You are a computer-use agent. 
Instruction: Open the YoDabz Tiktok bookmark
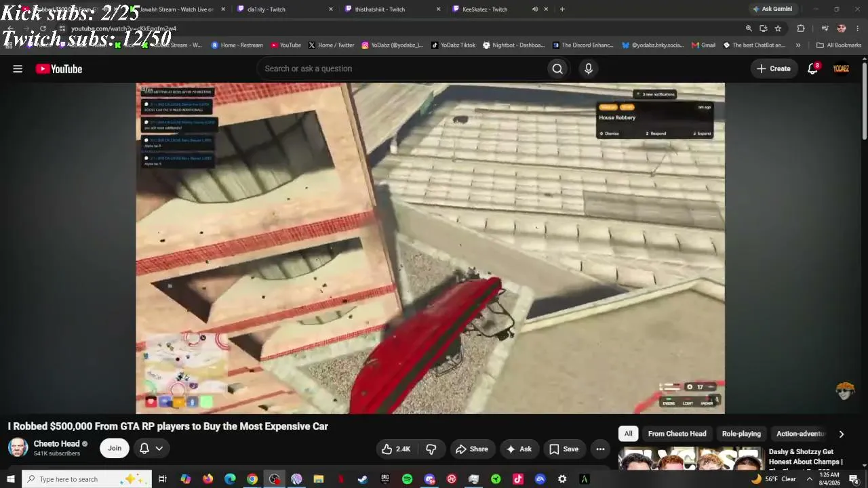[453, 45]
